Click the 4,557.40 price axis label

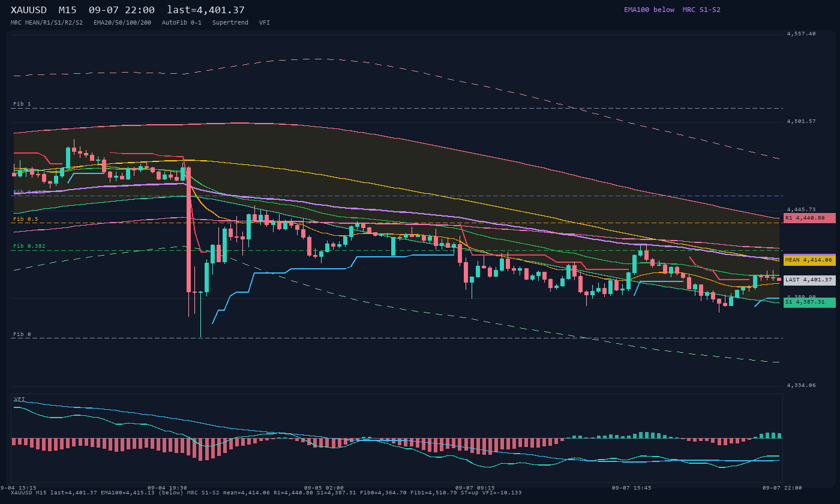tap(802, 34)
